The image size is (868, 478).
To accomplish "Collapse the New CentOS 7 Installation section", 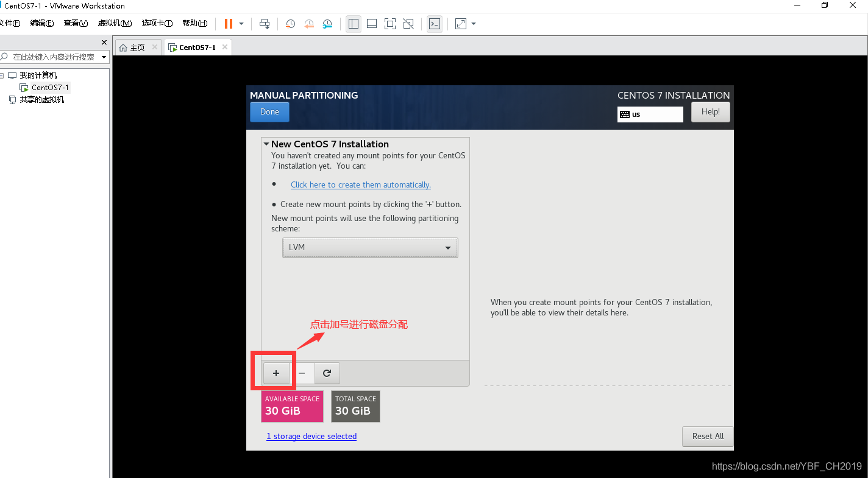I will (x=266, y=144).
